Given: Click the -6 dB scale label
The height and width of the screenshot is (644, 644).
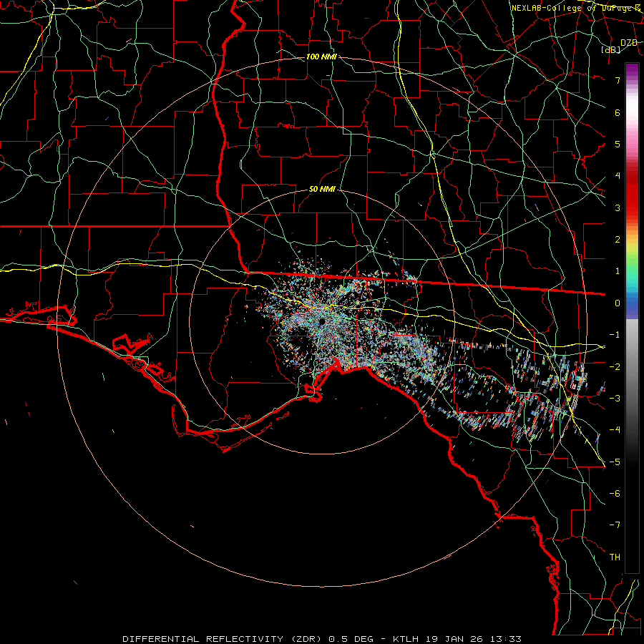Looking at the screenshot, I should point(615,494).
